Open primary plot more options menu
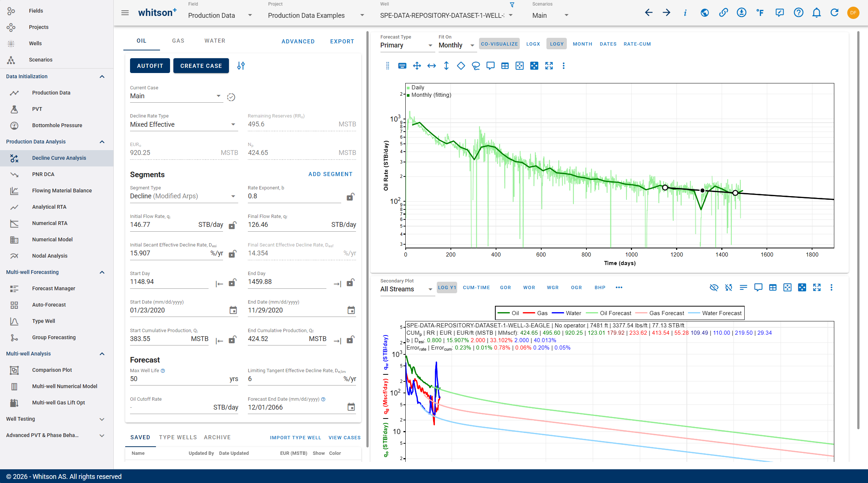This screenshot has height=483, width=868. 563,66
